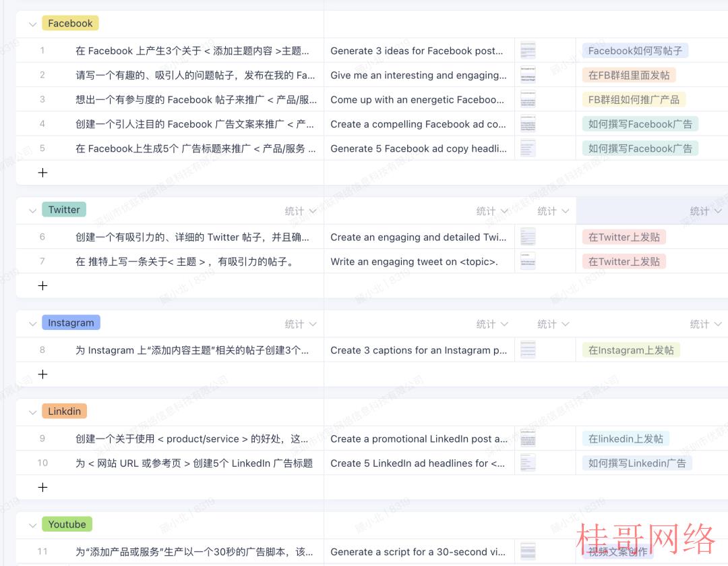Select row 6 cell '创建一个有吸引力的、详细的 Twitter 帖子'
This screenshot has height=566, width=728.
pos(193,237)
